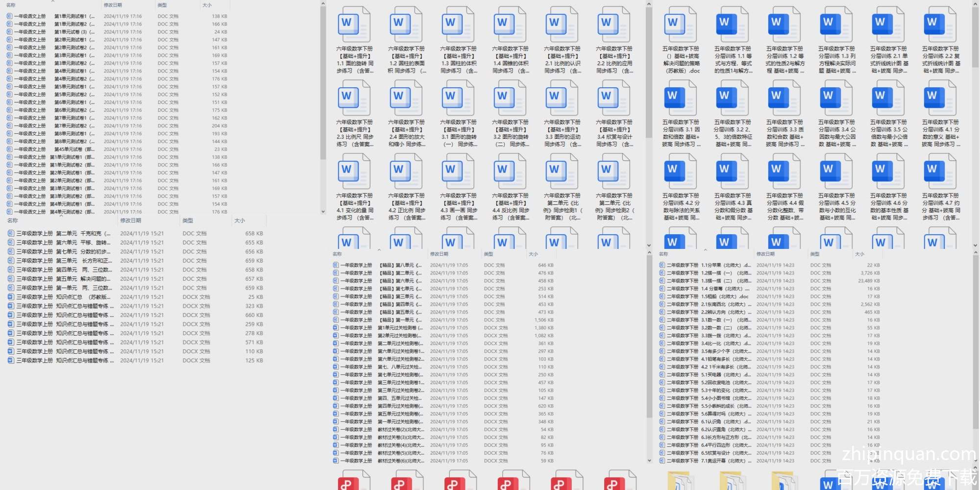The width and height of the screenshot is (980, 490).
Task: Click 类型 column header in 一年级数学上册 list
Action: [489, 254]
